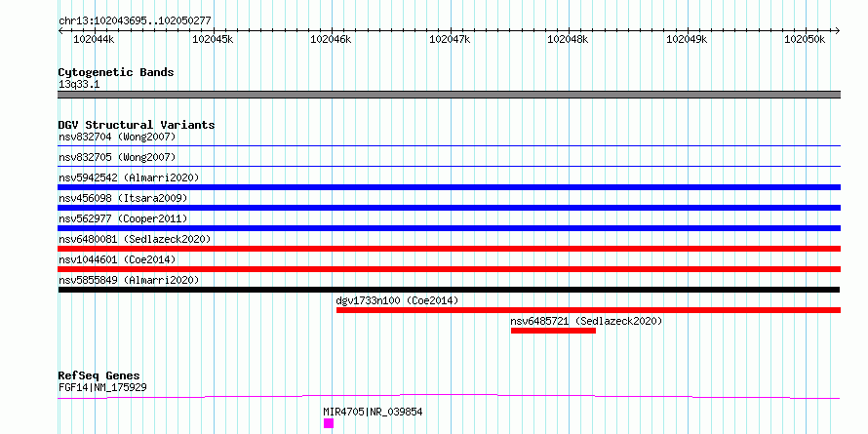The image size is (868, 434).
Task: Click the ruler's left arrowhead
Action: pyautogui.click(x=60, y=31)
